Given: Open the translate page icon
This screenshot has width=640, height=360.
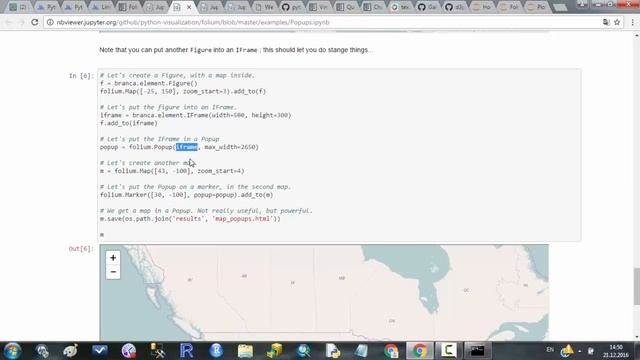Looking at the screenshot, I should pos(606,22).
